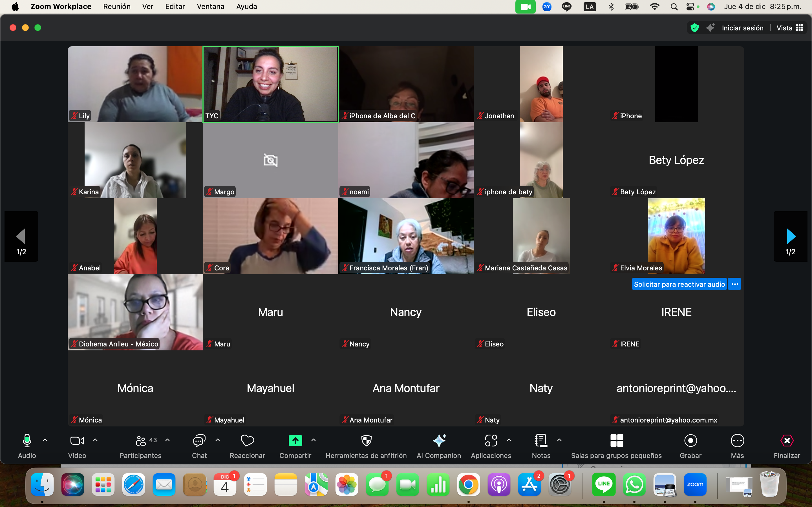Click Solicitar para reactivar audio

pyautogui.click(x=679, y=284)
